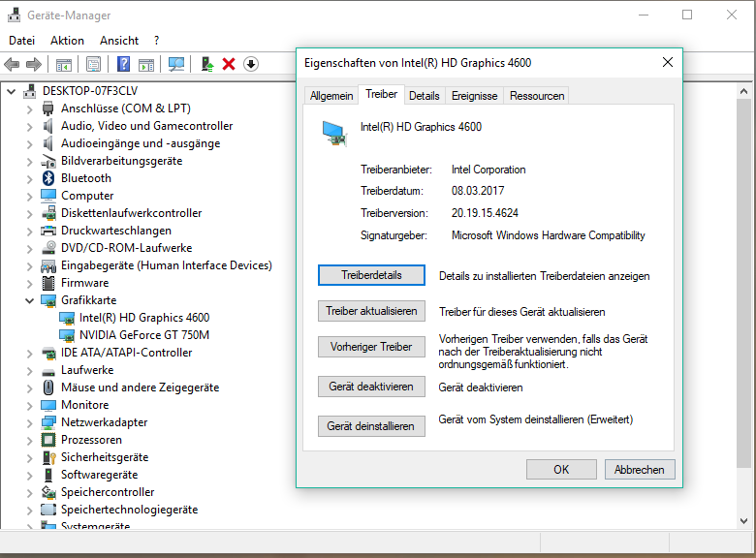This screenshot has width=756, height=558.
Task: Toggle the action pane toolbar icon
Action: click(146, 64)
